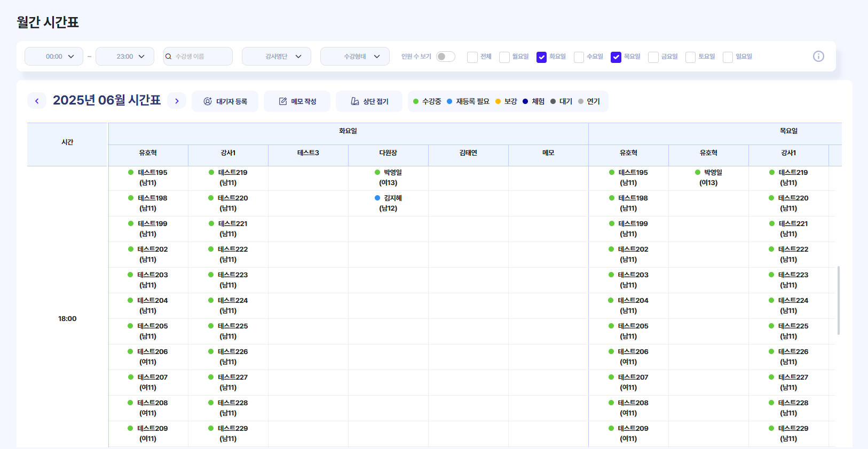868x449 pixels.
Task: Uncheck the 목요일 checkbox
Action: click(616, 57)
